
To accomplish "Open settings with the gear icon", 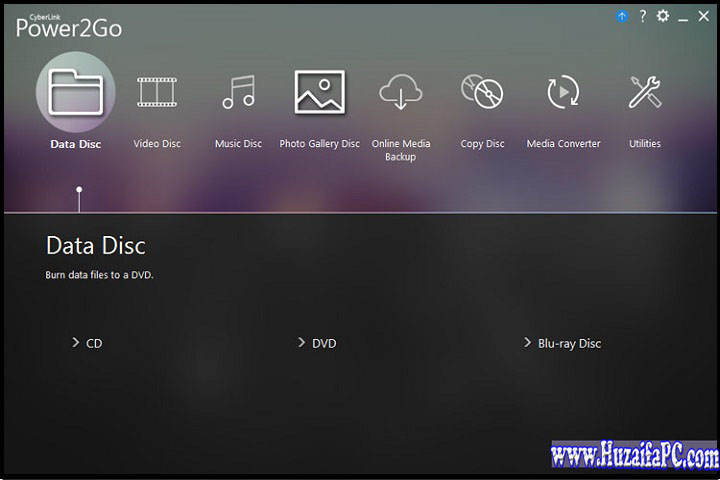I will coord(662,17).
